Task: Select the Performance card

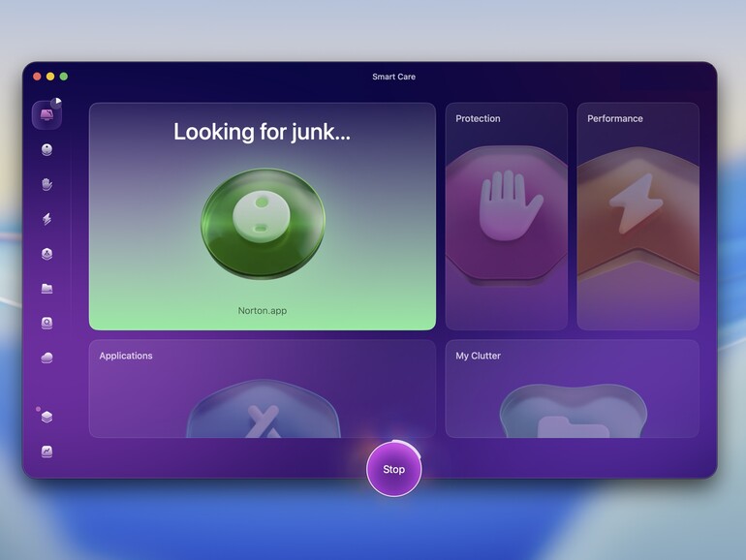Action: pos(638,216)
